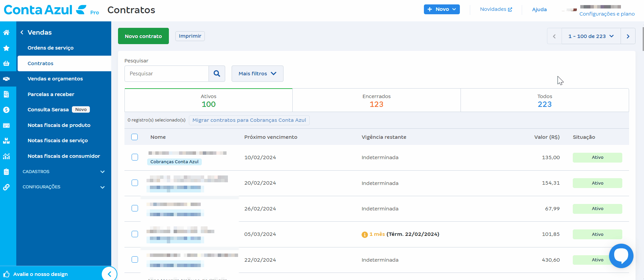This screenshot has width=644, height=280.
Task: Click into the Pesquisar search field
Action: pyautogui.click(x=167, y=74)
